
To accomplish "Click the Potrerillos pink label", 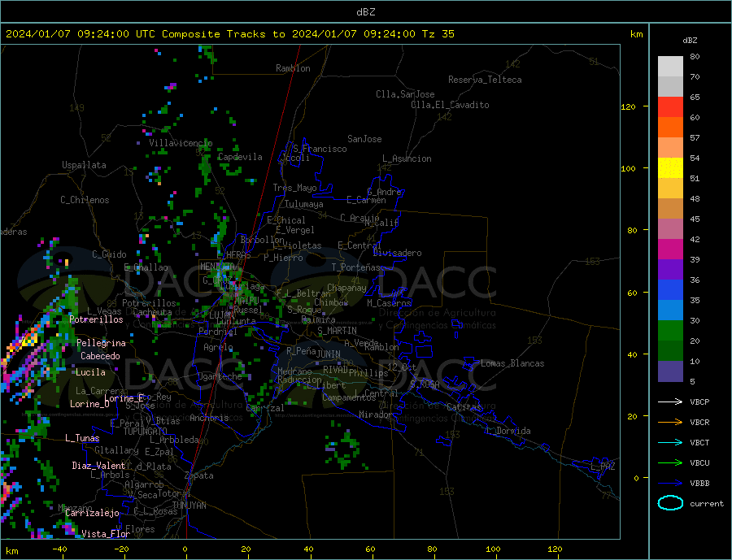I will 96,319.
